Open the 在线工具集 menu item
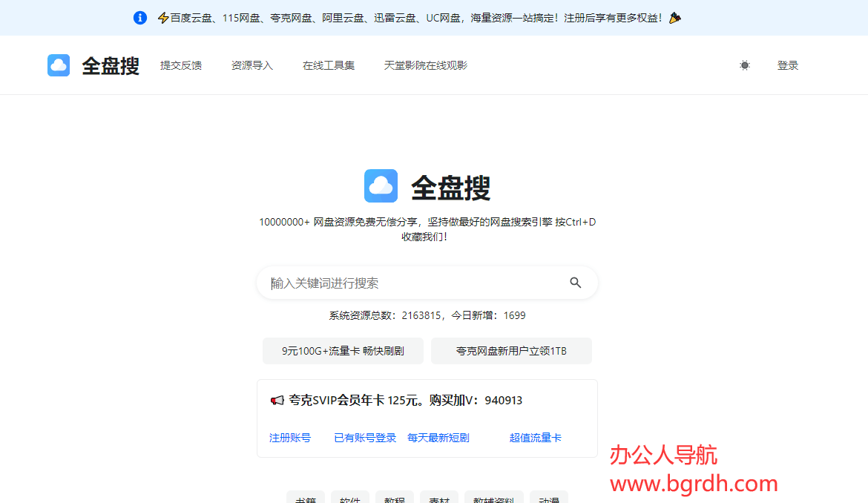 coord(329,65)
